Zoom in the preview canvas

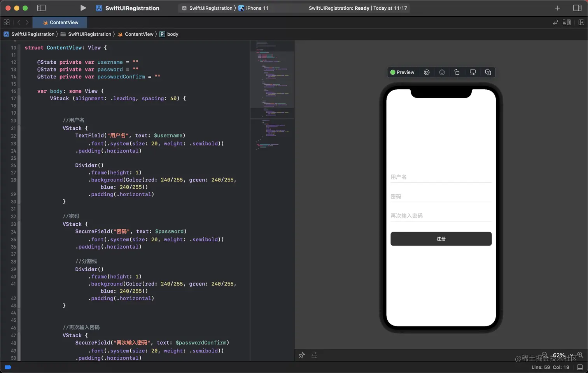[580, 355]
